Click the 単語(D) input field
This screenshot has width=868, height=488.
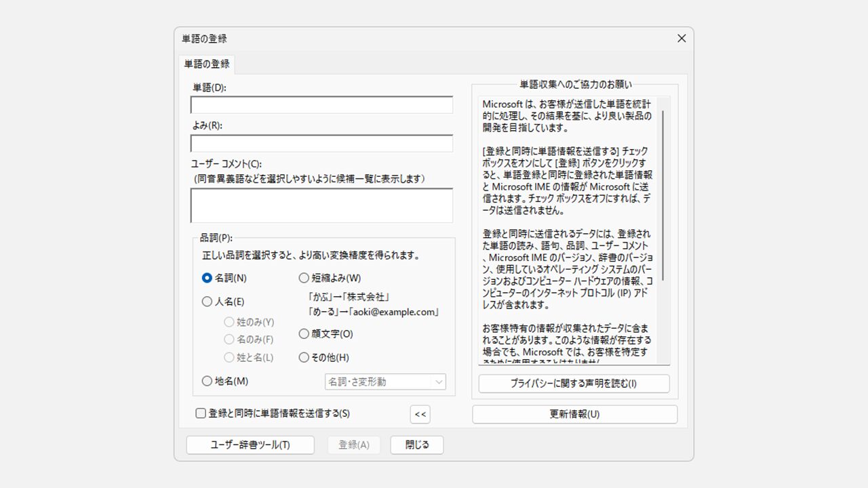point(321,105)
